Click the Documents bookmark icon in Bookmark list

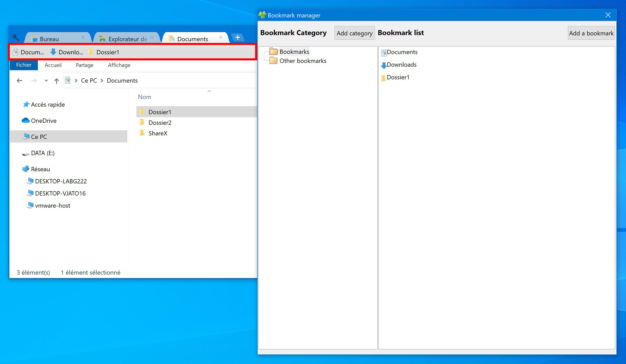[x=384, y=53]
